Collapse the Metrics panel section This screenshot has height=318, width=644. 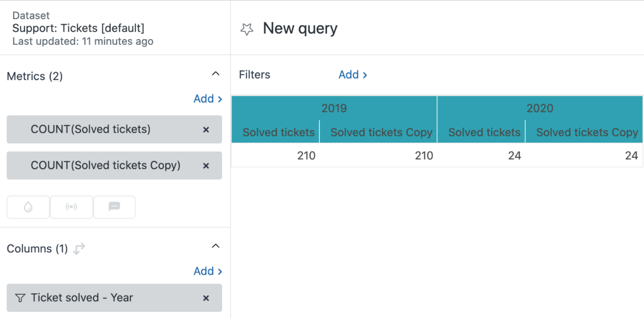click(x=215, y=74)
